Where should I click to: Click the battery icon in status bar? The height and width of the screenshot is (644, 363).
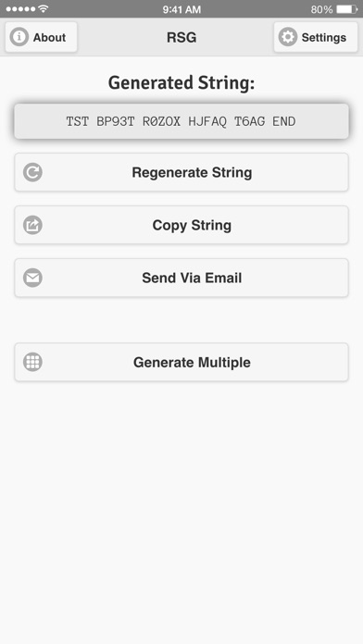pyautogui.click(x=346, y=8)
